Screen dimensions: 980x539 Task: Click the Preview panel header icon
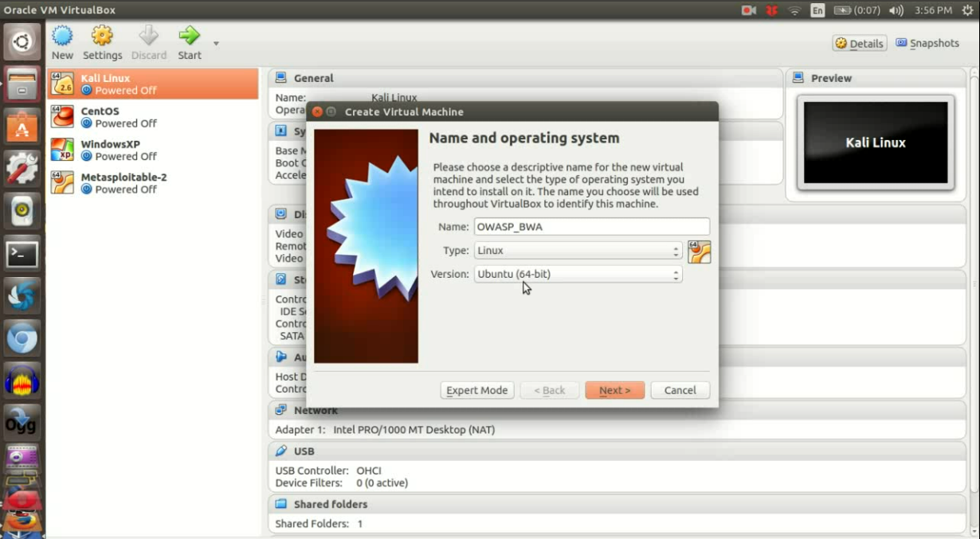click(798, 78)
